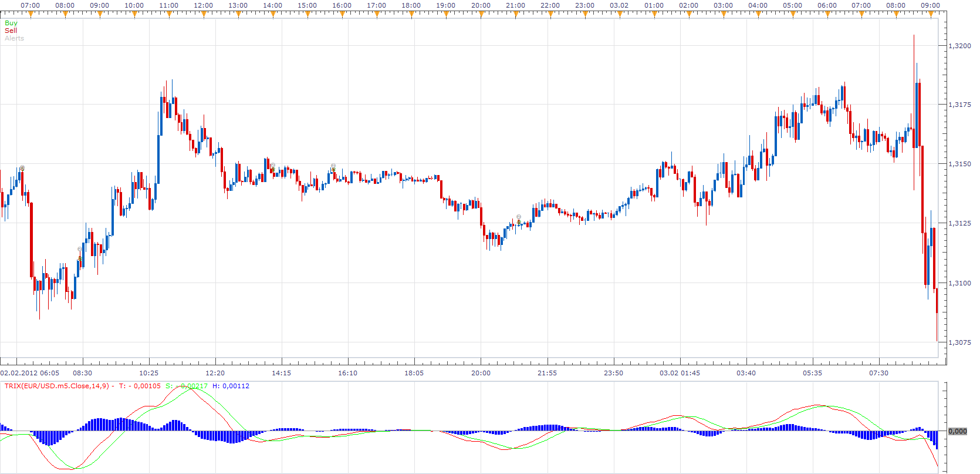Viewport: 980px width, 474px height.
Task: Click the 08:30 time axis label
Action: pos(83,373)
